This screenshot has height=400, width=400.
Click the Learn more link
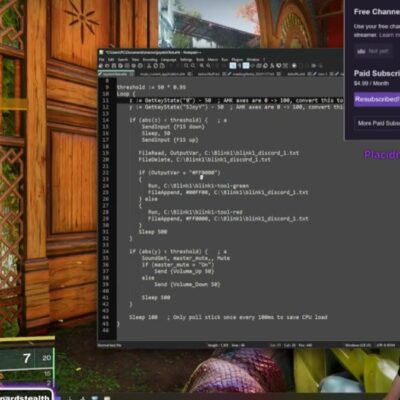389,35
